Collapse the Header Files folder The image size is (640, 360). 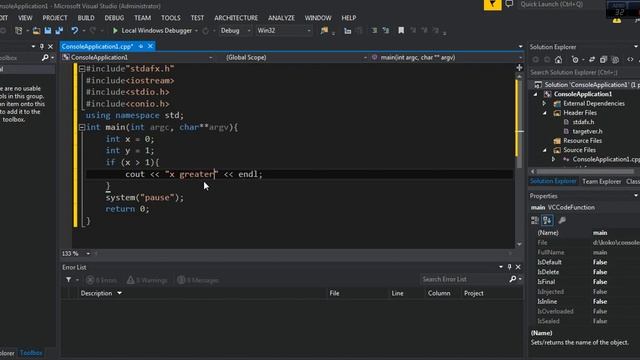[545, 113]
